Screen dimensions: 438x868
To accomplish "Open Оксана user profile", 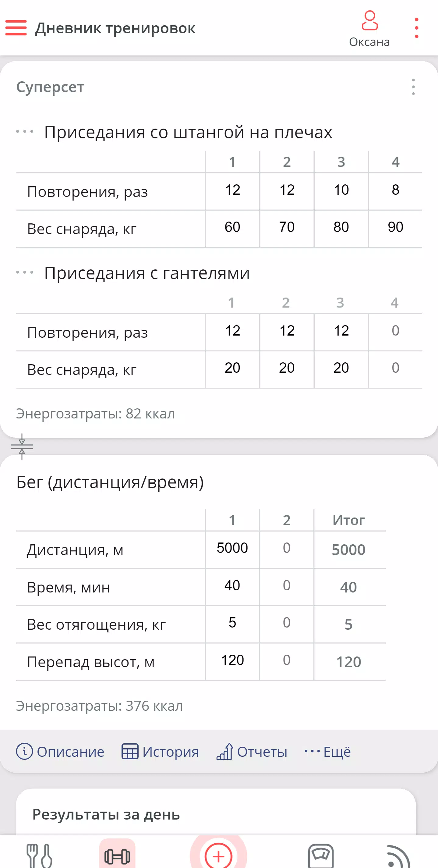I will pos(369,29).
